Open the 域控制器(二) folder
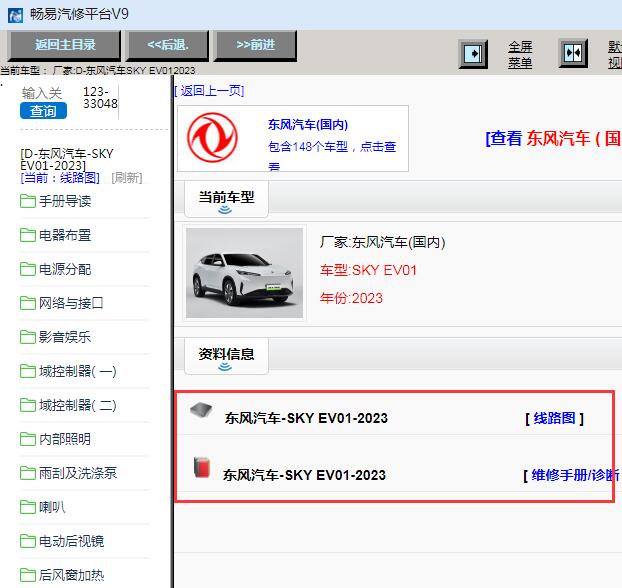This screenshot has width=622, height=588. tap(68, 405)
